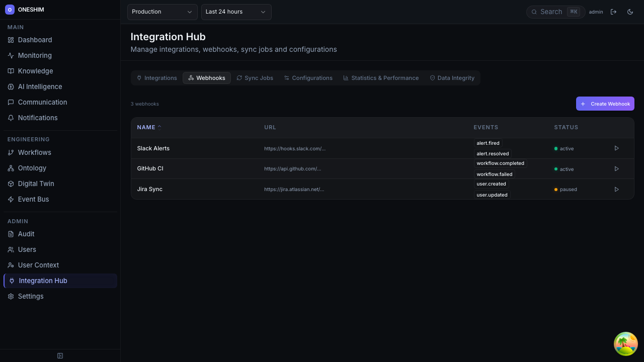Sort by Name using the column arrow
This screenshot has width=644, height=362.
pyautogui.click(x=159, y=127)
